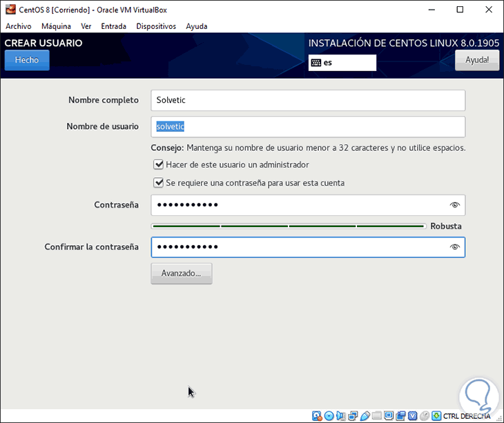Click the CTRL DERECHA host key text
The height and width of the screenshot is (423, 504).
pos(467,416)
